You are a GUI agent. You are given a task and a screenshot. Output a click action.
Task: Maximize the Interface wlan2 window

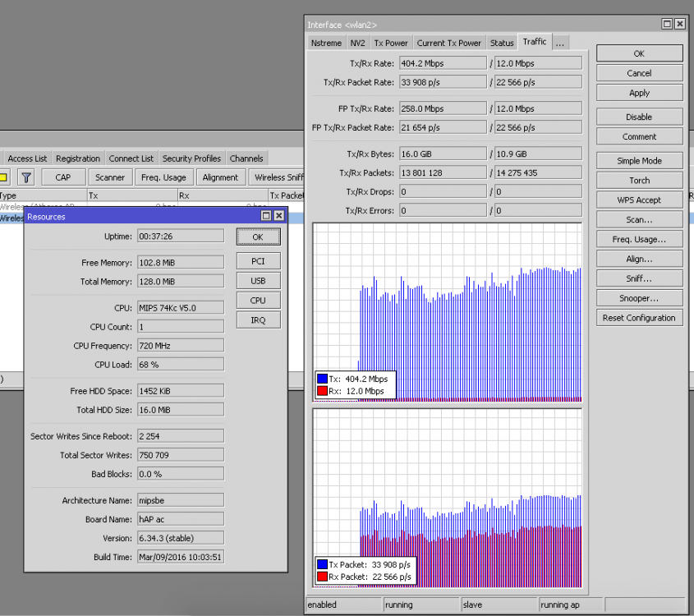[667, 25]
